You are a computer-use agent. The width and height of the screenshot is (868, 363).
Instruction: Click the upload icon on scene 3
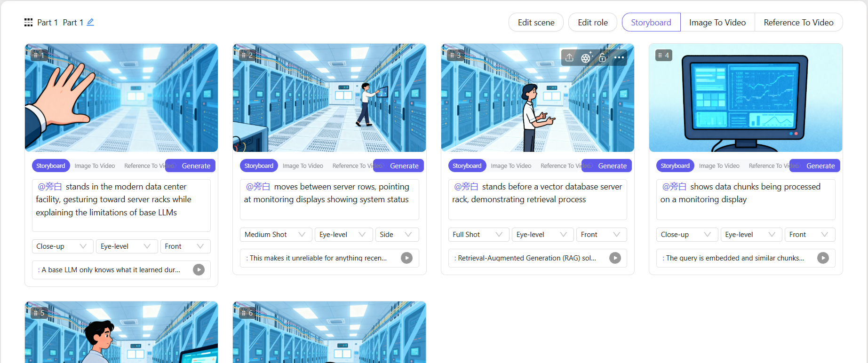point(569,57)
